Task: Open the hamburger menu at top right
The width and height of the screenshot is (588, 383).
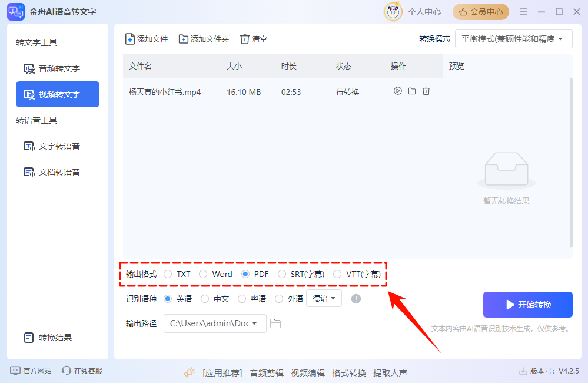Action: pos(523,11)
